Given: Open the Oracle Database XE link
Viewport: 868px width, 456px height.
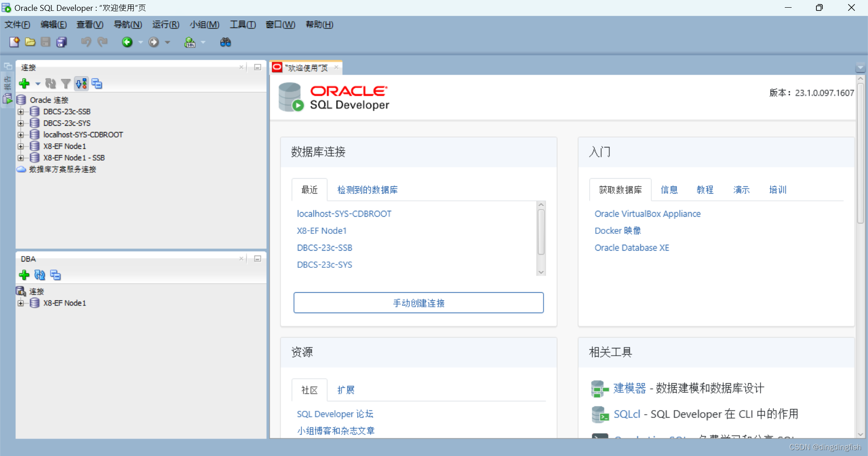Looking at the screenshot, I should coord(632,248).
